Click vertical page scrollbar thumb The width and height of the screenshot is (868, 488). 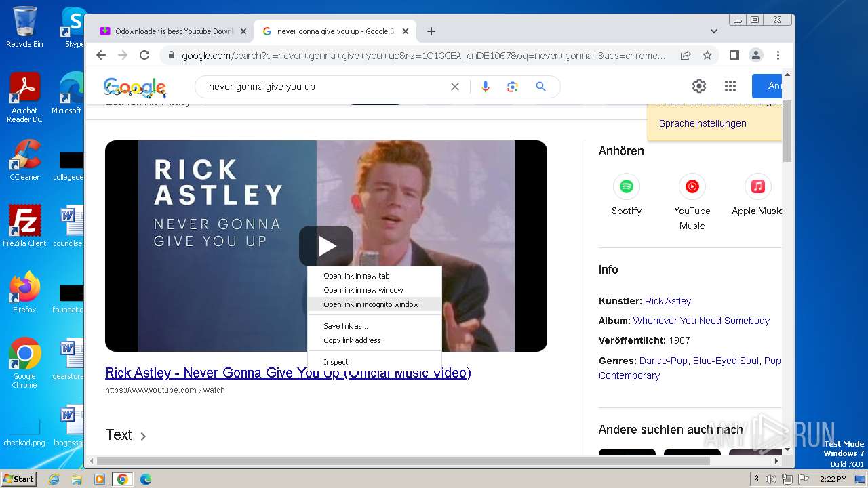(787, 130)
